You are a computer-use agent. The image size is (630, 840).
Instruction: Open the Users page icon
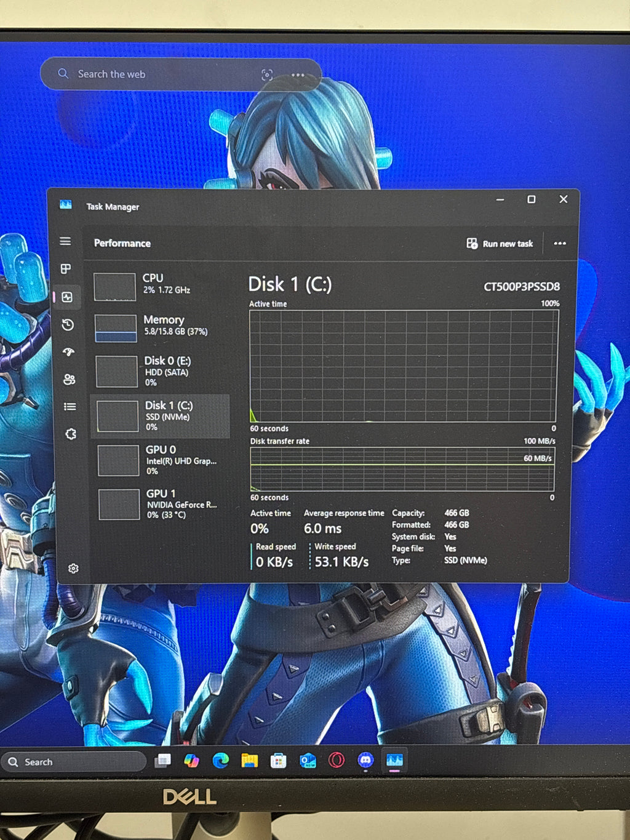[69, 379]
